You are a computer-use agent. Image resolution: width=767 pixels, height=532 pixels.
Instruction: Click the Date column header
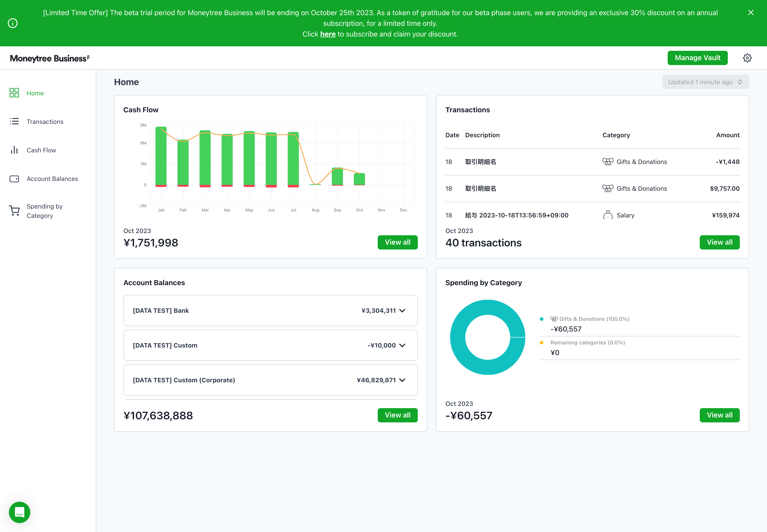tap(452, 135)
